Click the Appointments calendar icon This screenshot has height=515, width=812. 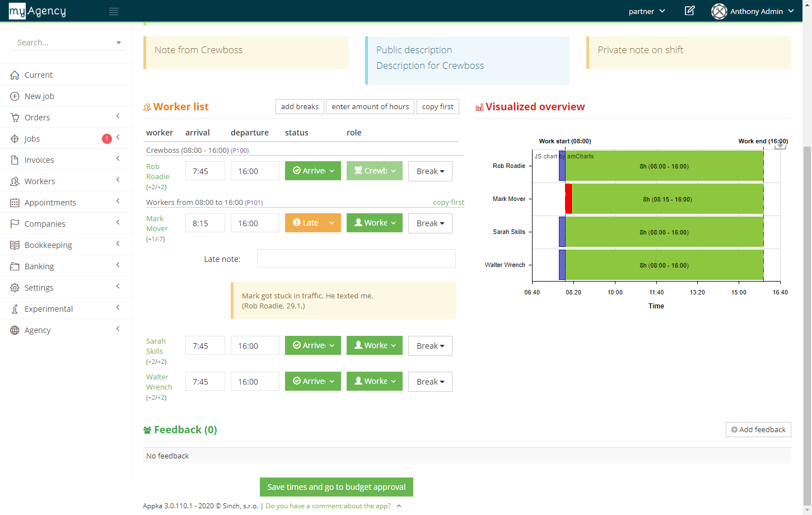[x=15, y=203]
